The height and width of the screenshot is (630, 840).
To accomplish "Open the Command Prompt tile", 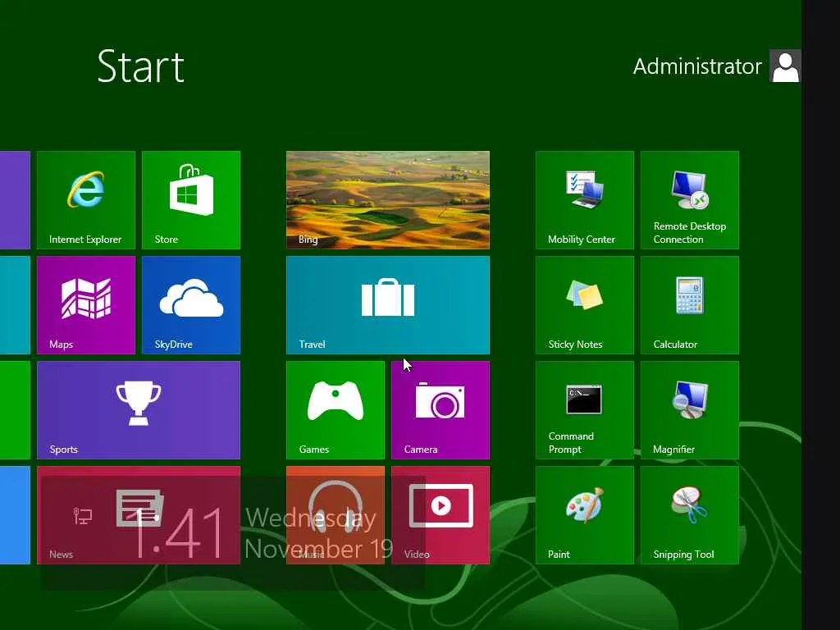I will point(584,410).
